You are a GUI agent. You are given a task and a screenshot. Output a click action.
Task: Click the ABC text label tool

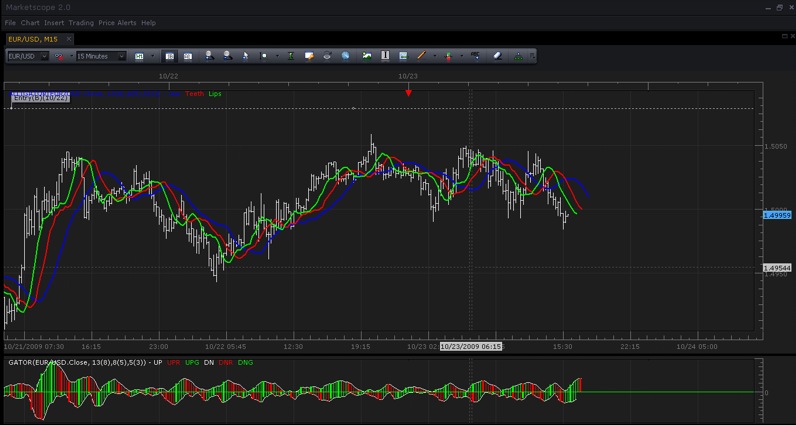click(x=475, y=55)
